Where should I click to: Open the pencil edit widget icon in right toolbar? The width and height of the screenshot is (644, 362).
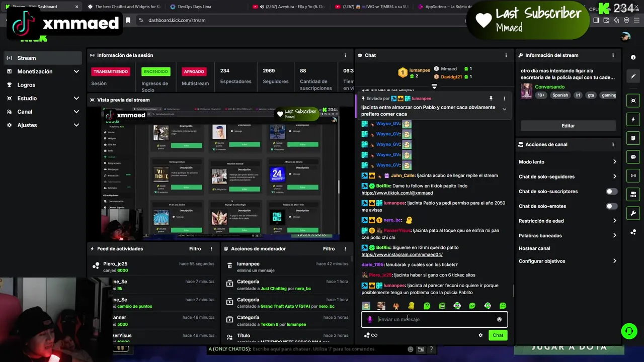tap(633, 76)
